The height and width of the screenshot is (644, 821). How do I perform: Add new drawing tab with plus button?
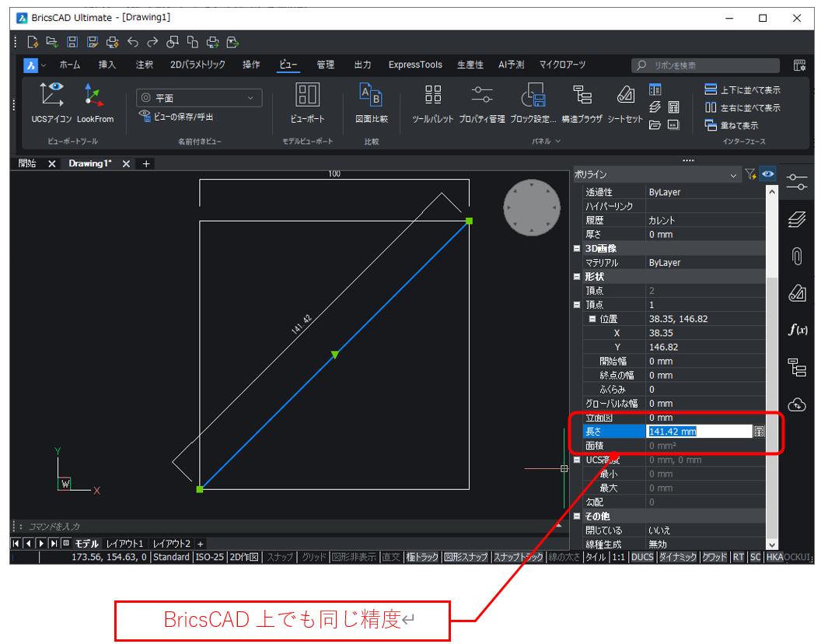[x=146, y=164]
